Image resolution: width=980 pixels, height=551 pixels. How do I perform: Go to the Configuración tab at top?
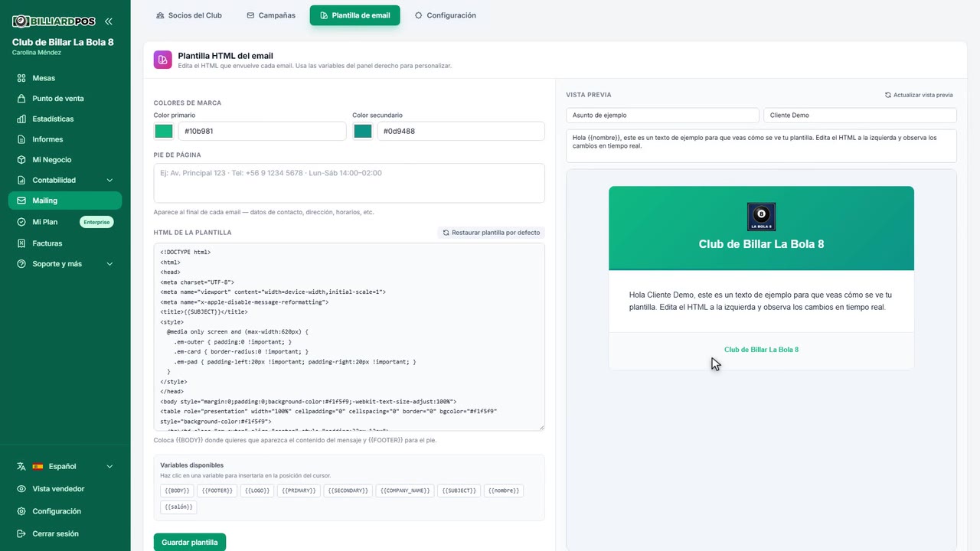[x=446, y=15]
